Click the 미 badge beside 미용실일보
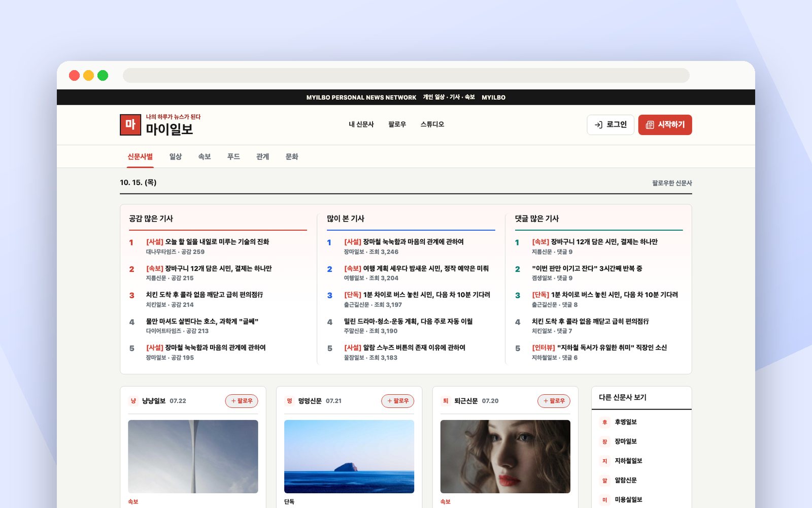Viewport: 812px width, 508px height. [x=604, y=499]
